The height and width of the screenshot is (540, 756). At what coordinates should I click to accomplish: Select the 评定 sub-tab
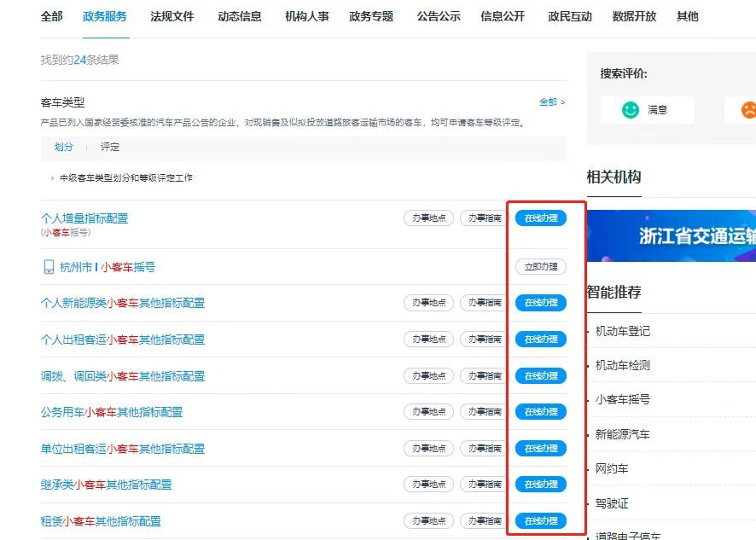click(110, 147)
